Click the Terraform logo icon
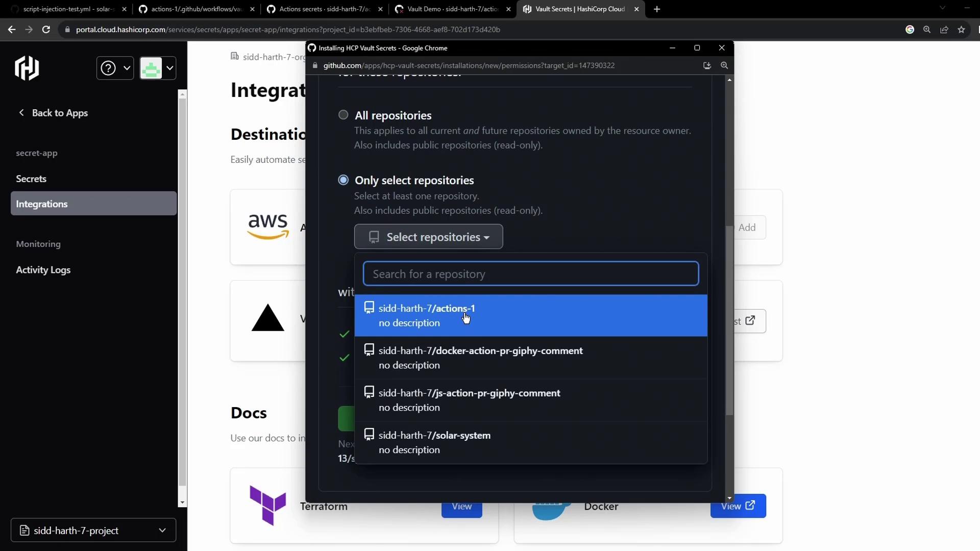 pyautogui.click(x=267, y=505)
